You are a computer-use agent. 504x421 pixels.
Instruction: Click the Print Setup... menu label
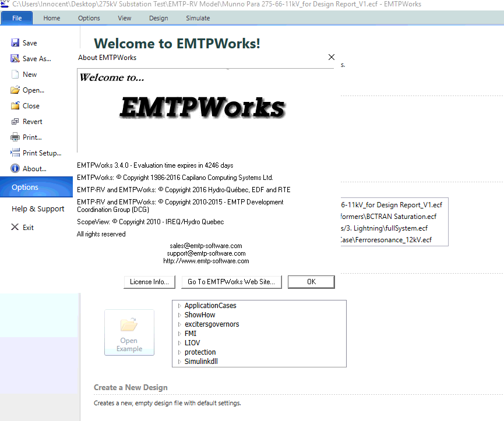point(42,153)
